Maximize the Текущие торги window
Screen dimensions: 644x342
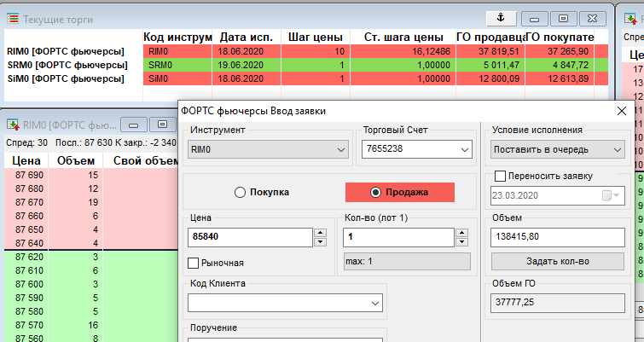point(564,19)
